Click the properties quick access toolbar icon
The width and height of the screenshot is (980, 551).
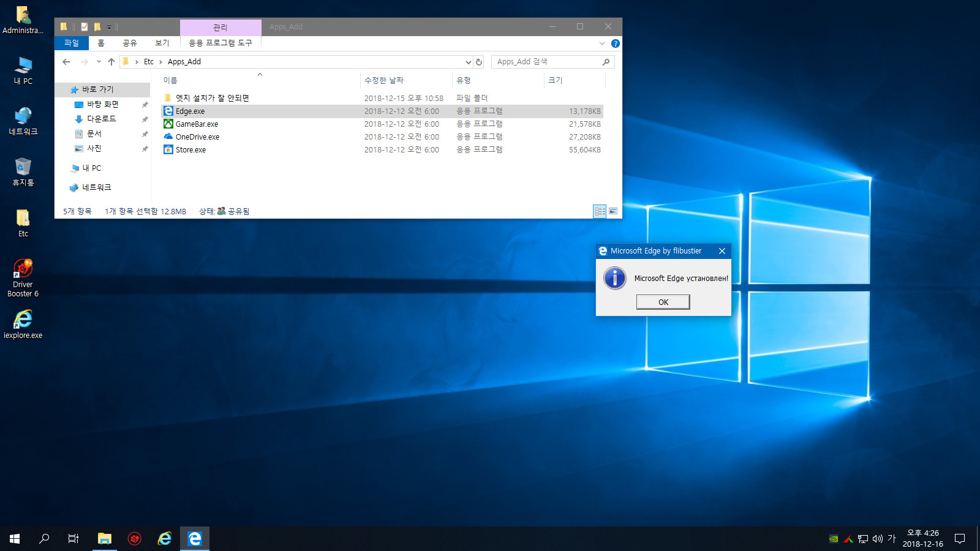[x=85, y=27]
